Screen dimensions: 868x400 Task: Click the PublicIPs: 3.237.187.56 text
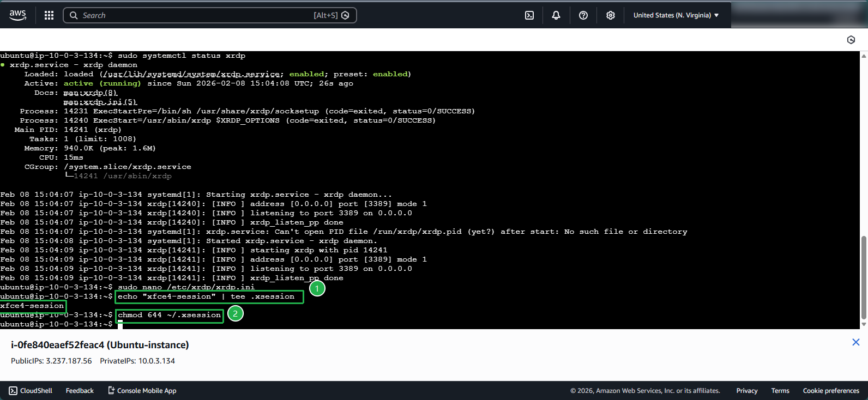coord(51,361)
